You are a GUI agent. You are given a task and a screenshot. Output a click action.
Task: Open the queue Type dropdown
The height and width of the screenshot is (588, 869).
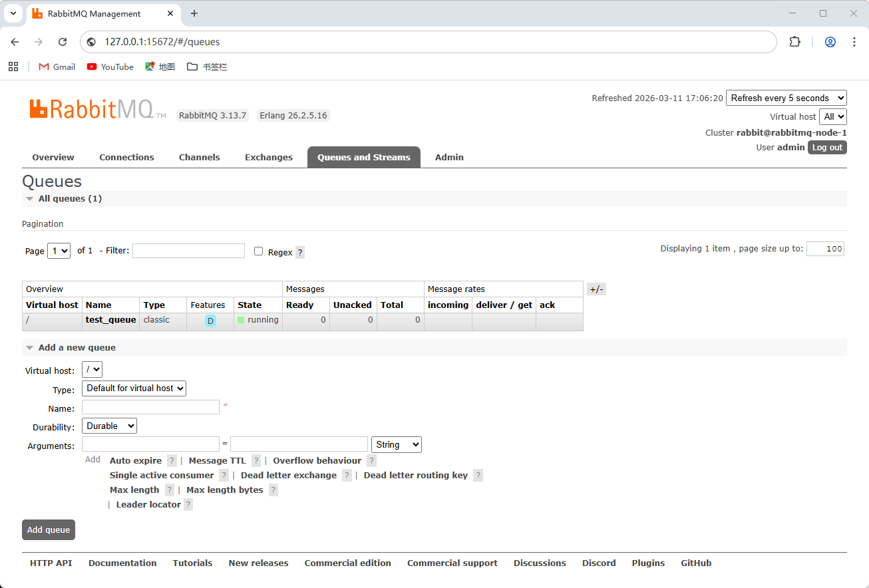point(134,388)
